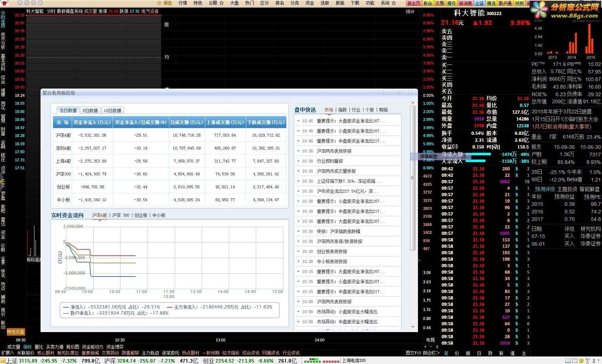Image resolution: width=602 pixels, height=364 pixels.
Task: Select the 量比 indicator tab
Action: pos(39,347)
